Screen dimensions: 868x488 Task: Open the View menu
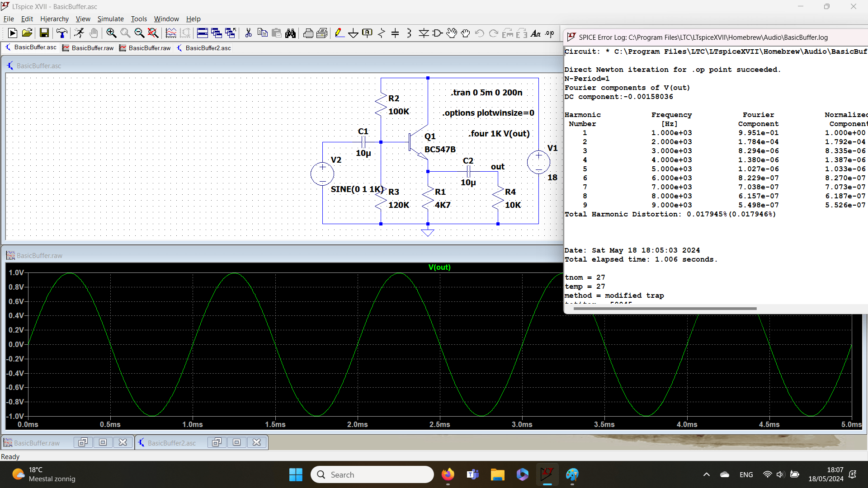point(83,19)
